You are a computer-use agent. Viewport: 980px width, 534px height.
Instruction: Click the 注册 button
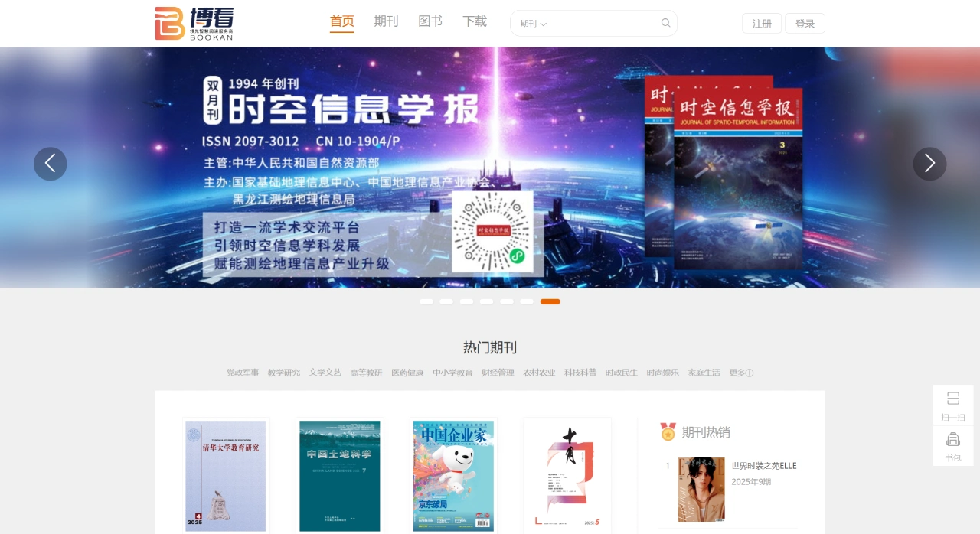pos(762,24)
